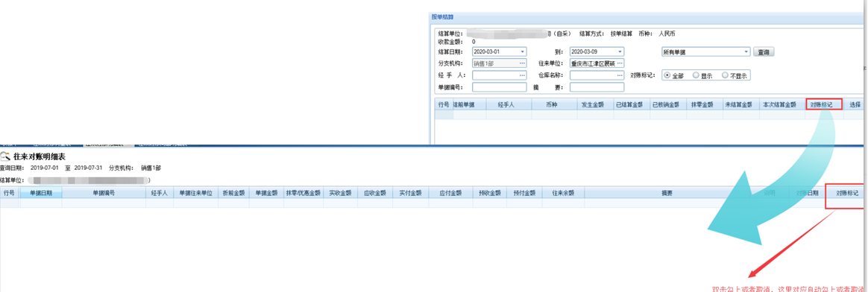Open the 经手人 ellipsis lookup
The image size is (868, 292).
(x=522, y=74)
